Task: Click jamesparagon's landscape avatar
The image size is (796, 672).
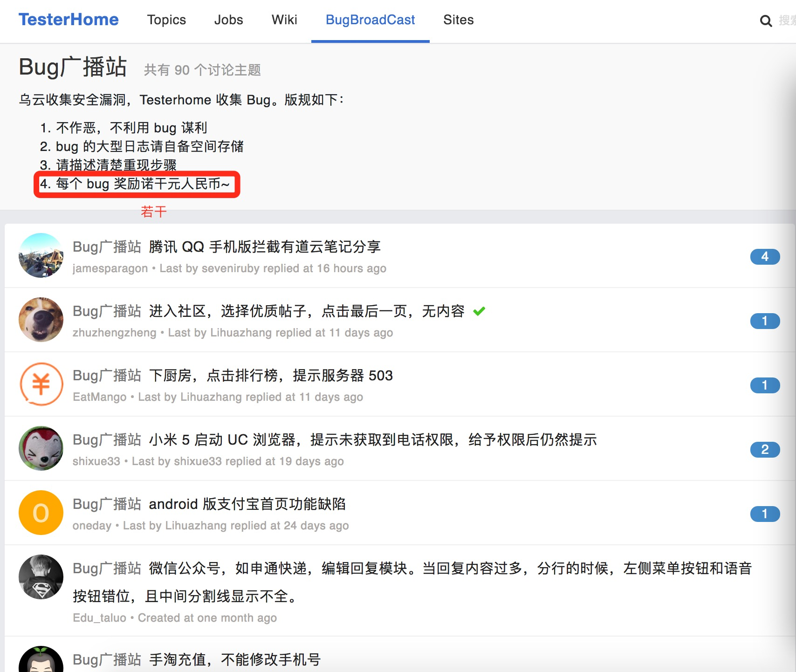Action: pyautogui.click(x=41, y=255)
